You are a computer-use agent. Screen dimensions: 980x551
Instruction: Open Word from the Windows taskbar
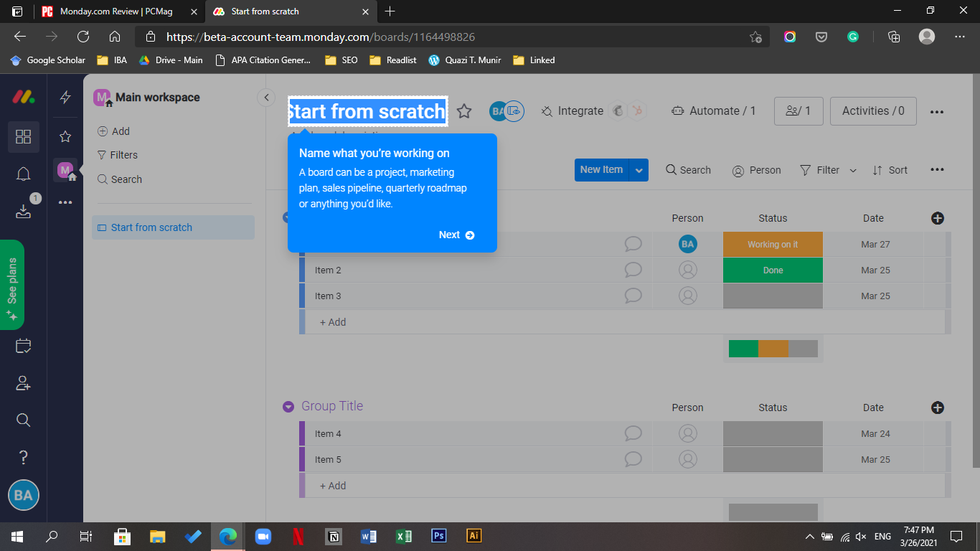pos(369,536)
